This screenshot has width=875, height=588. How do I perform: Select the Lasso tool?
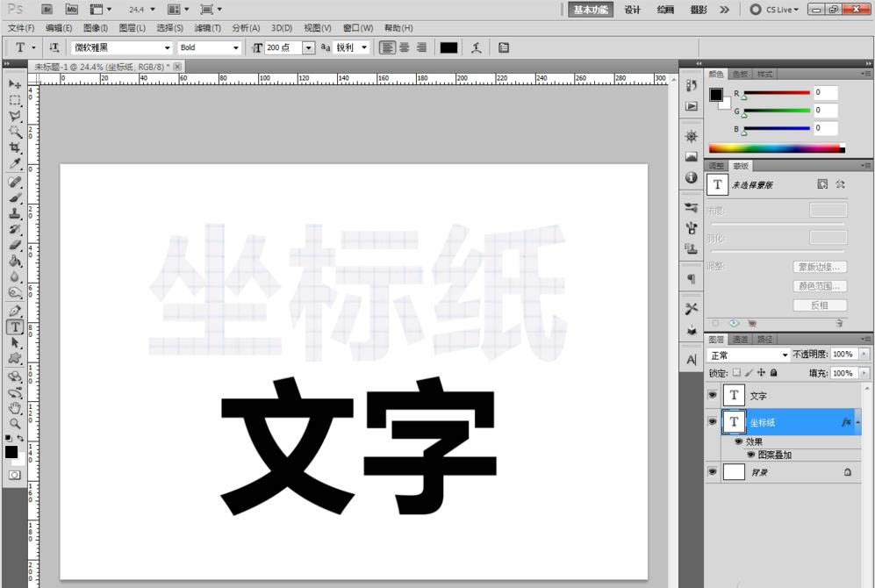coord(13,114)
